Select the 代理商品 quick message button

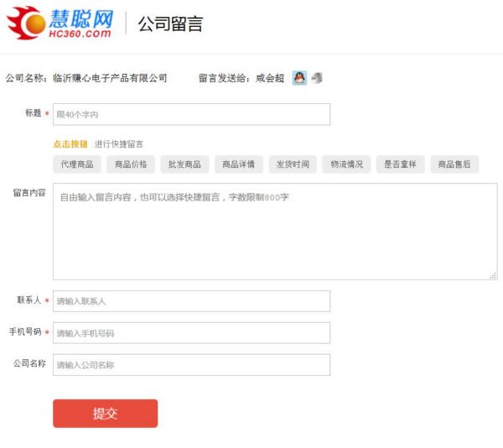click(x=77, y=164)
